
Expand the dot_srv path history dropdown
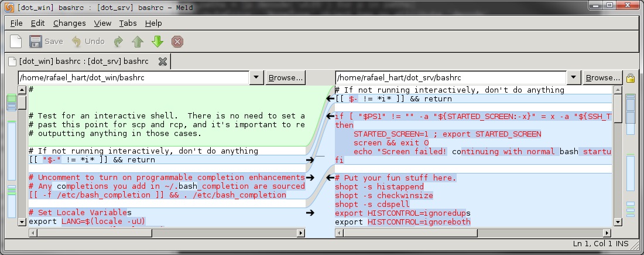573,77
